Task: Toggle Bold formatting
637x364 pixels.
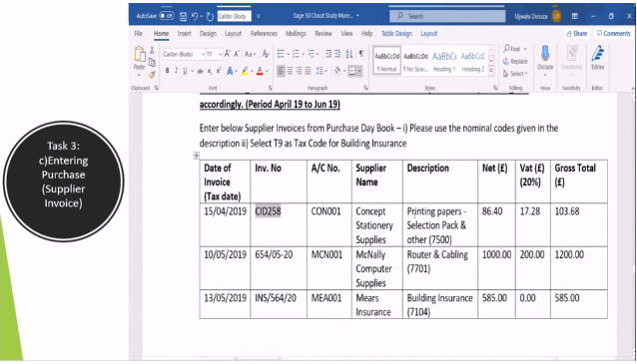Action: [167, 71]
